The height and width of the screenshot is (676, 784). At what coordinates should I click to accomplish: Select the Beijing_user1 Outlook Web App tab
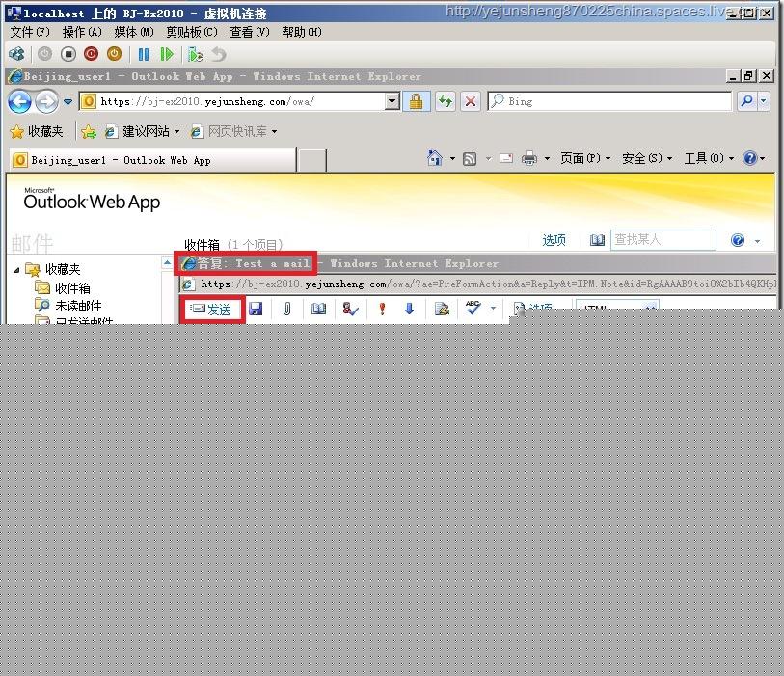coord(153,160)
